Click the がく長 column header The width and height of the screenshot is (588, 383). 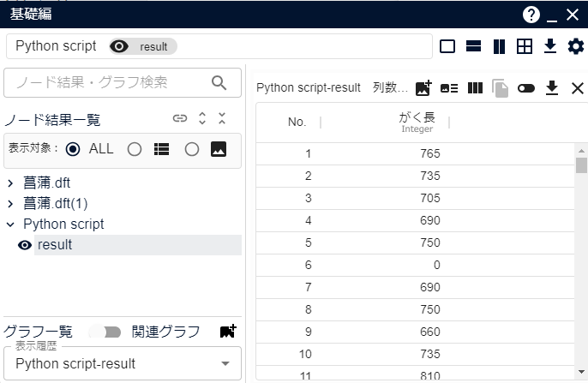point(417,123)
